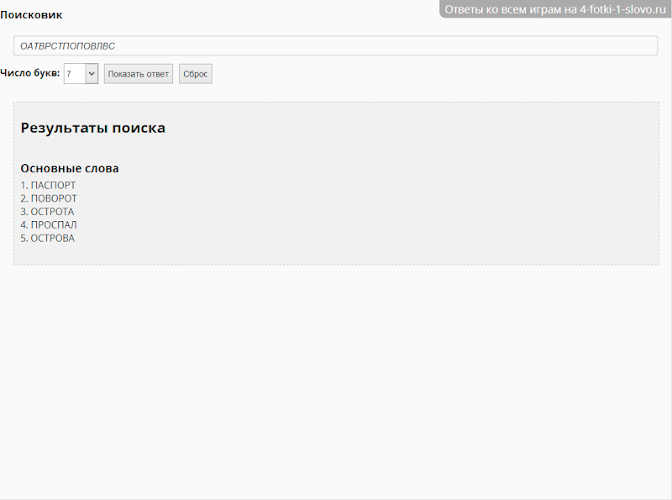Click the 'Основные слова' subheading
The height and width of the screenshot is (500, 672).
click(x=69, y=168)
